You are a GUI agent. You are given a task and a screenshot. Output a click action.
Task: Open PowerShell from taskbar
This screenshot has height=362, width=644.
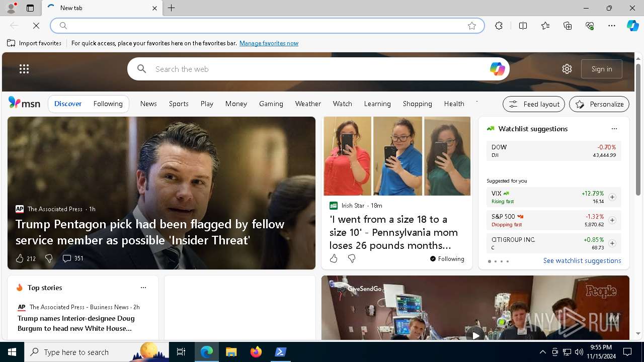[281, 352]
